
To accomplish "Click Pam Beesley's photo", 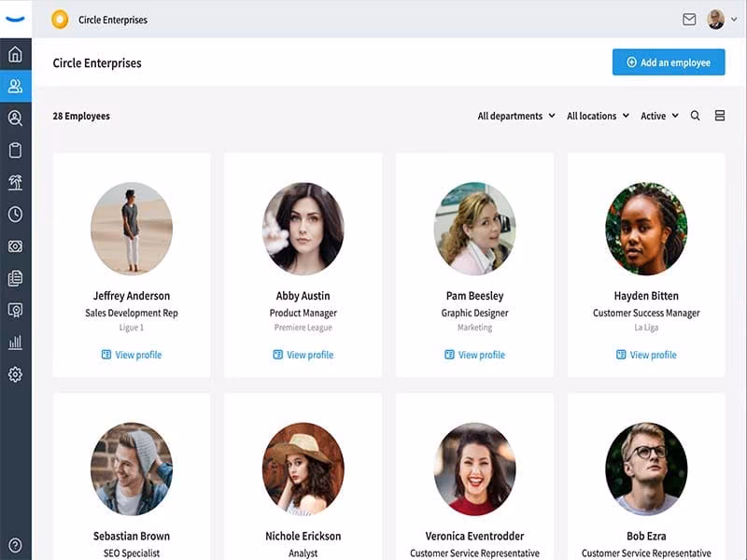I will point(474,229).
